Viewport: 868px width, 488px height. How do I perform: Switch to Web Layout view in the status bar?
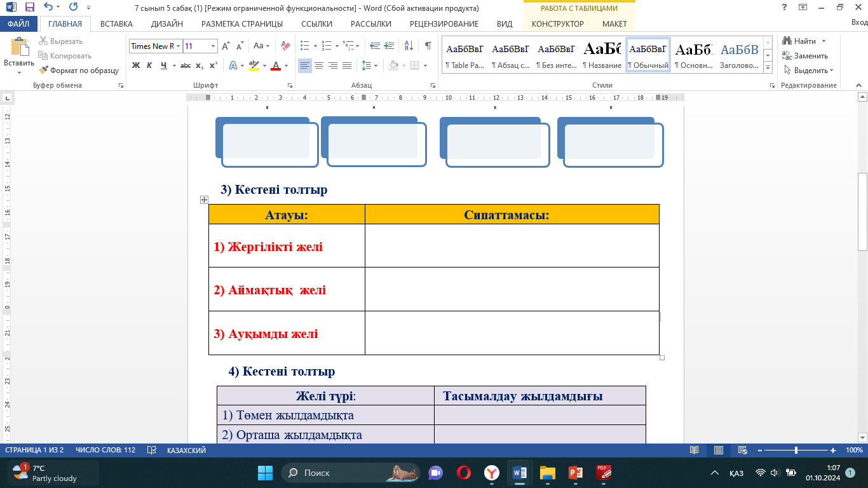(x=742, y=450)
